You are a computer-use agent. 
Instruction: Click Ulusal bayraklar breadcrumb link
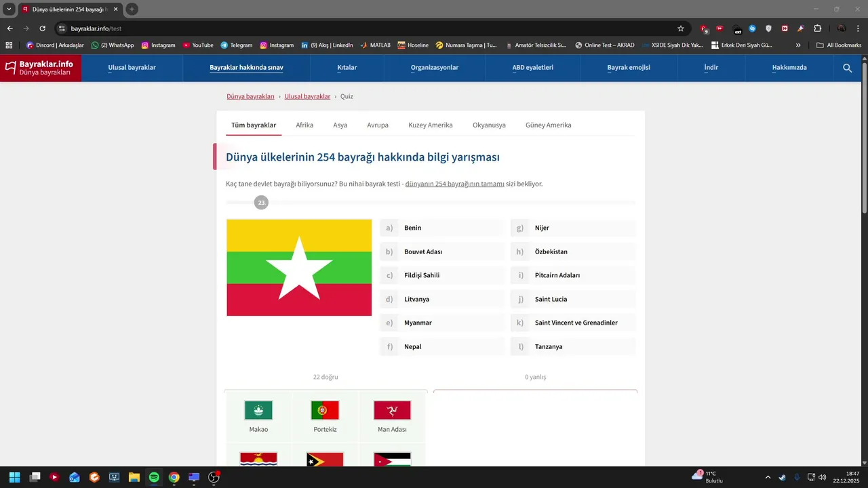(x=307, y=96)
